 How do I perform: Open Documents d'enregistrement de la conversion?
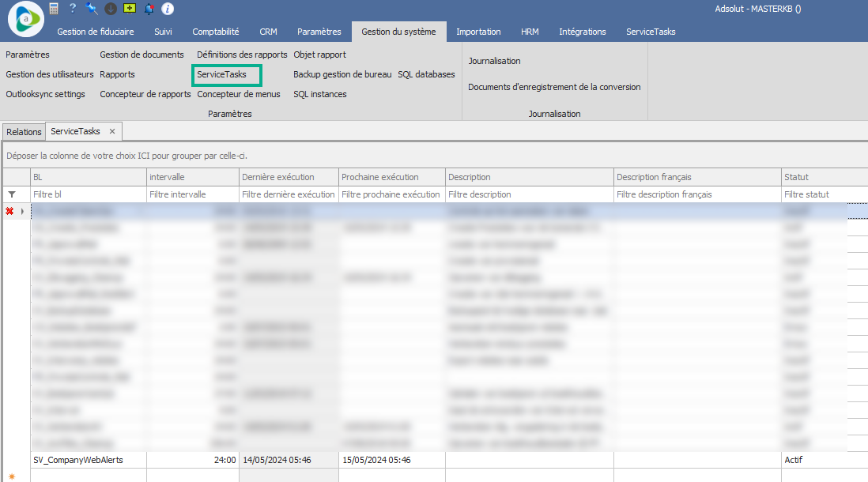554,87
